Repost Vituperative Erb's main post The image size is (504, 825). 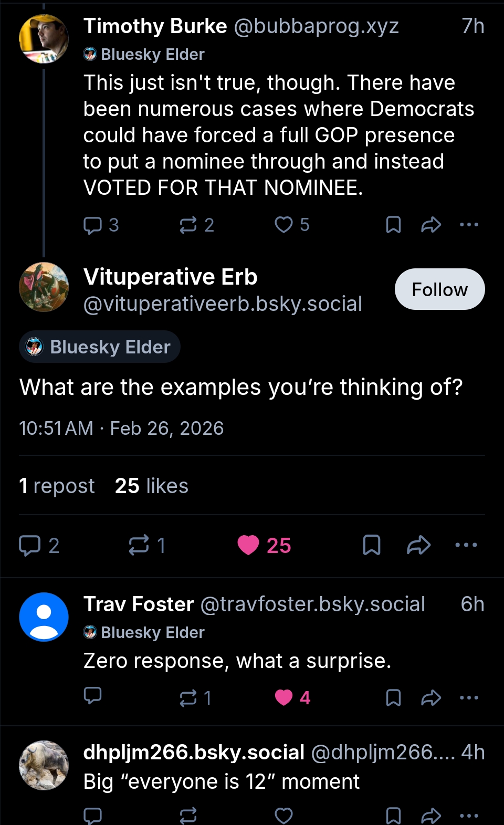click(139, 545)
